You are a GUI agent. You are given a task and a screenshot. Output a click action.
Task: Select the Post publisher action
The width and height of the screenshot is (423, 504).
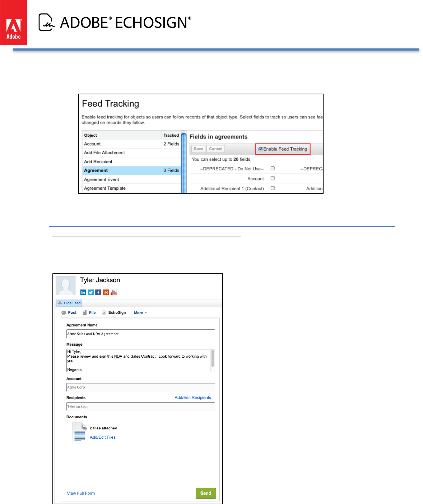[x=69, y=312]
